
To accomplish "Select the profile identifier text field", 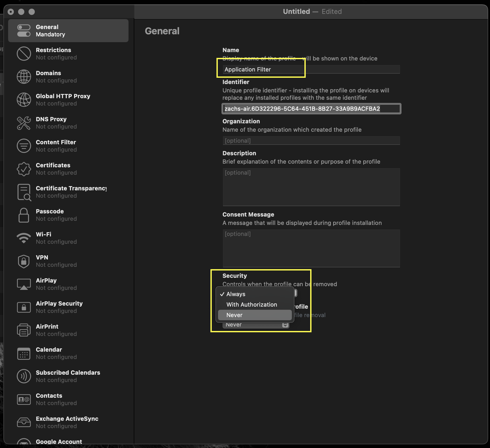I will tap(311, 109).
